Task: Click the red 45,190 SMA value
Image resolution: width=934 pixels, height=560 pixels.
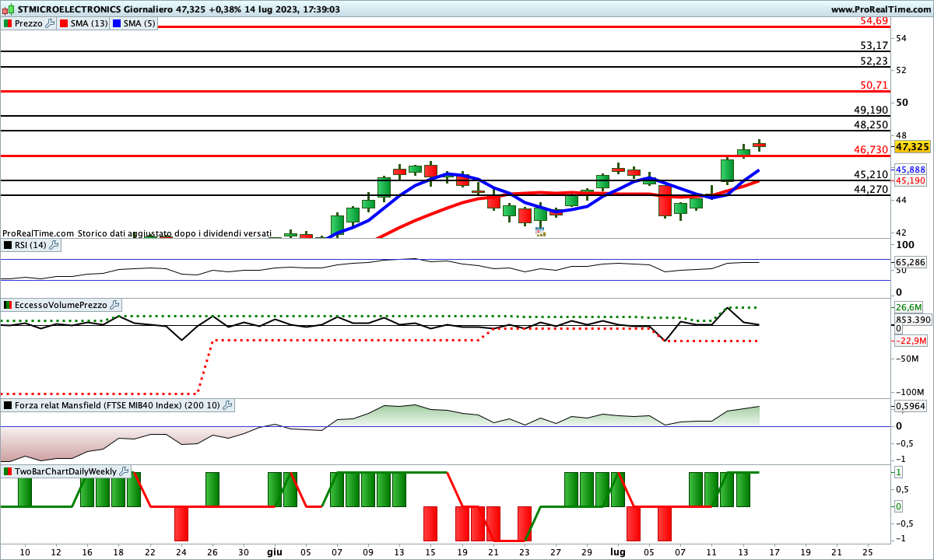Action: click(910, 180)
